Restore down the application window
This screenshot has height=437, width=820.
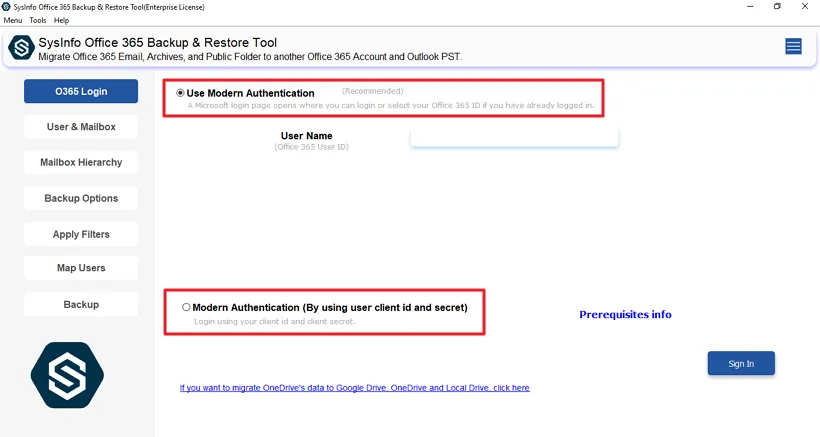coord(777,7)
